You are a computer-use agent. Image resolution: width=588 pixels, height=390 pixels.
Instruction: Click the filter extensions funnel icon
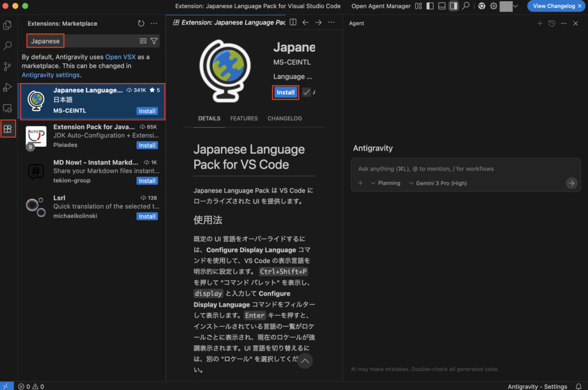click(154, 41)
